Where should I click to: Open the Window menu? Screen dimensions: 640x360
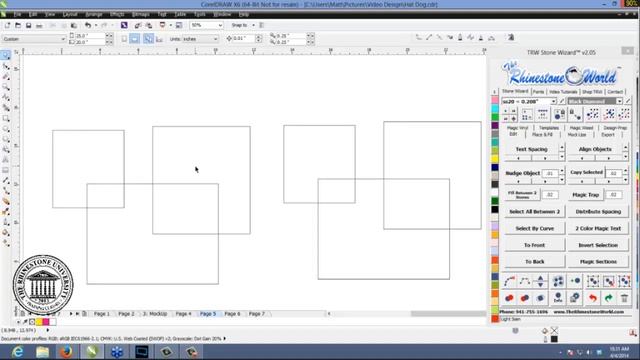[x=222, y=14]
